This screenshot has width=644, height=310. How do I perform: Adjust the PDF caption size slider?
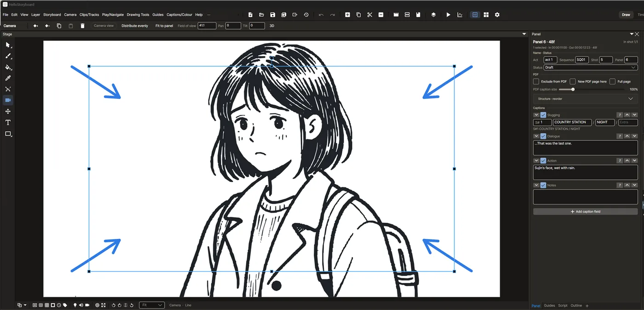pos(573,89)
